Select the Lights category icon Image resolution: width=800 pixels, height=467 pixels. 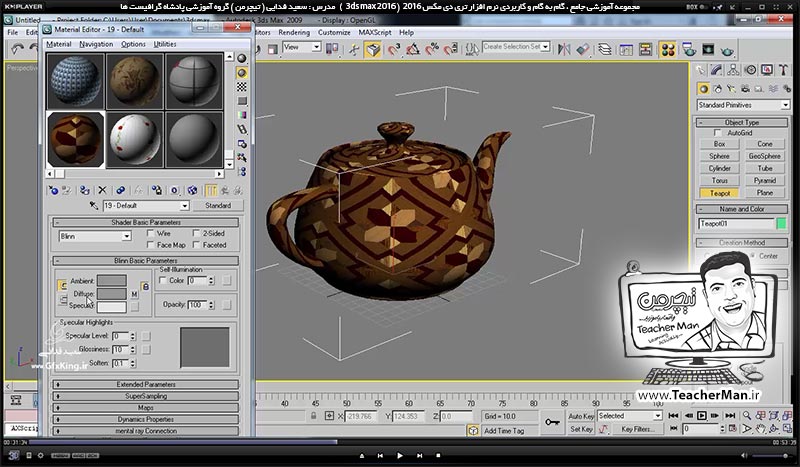[731, 89]
